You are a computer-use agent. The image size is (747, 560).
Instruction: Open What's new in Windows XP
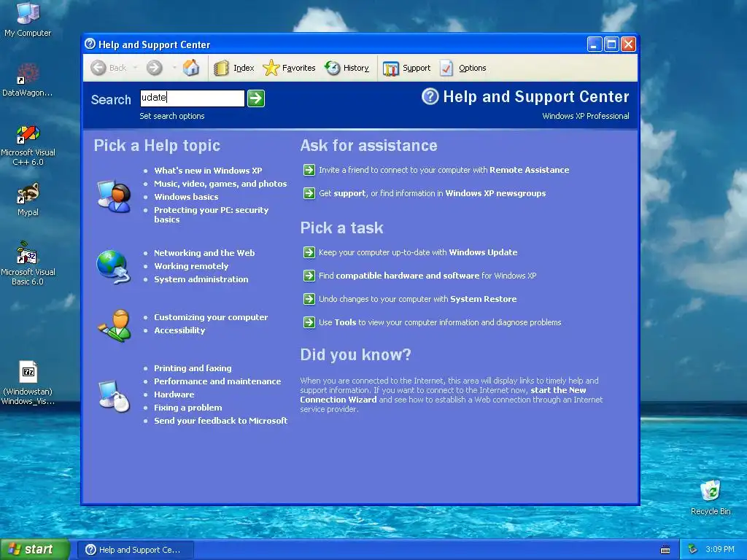click(x=208, y=171)
